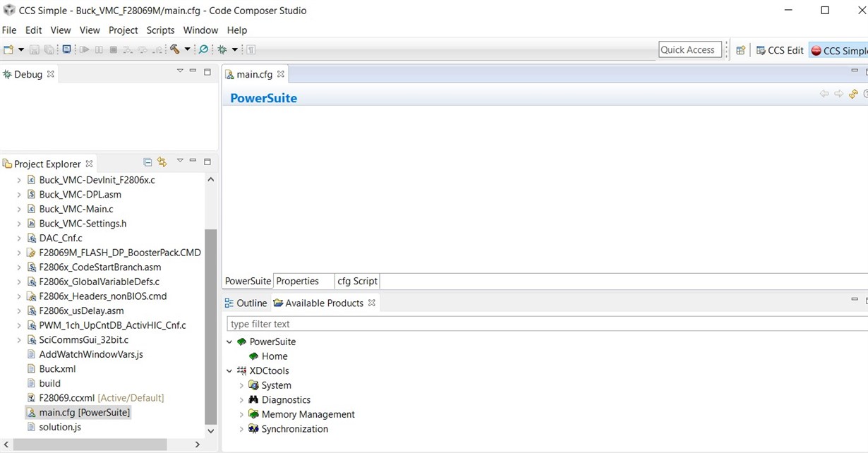The image size is (868, 453).
Task: Select the cfg Script editor tab
Action: [357, 281]
